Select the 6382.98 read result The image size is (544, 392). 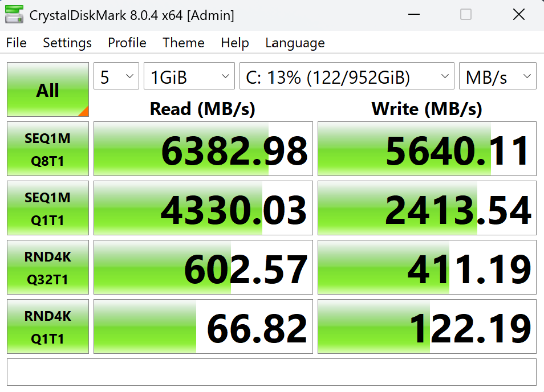204,149
